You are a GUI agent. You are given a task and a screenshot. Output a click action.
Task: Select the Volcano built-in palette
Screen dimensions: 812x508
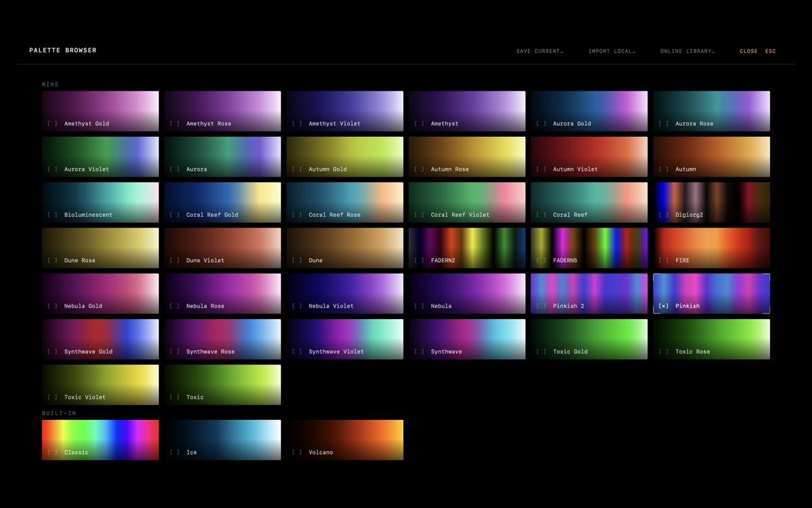coord(345,440)
